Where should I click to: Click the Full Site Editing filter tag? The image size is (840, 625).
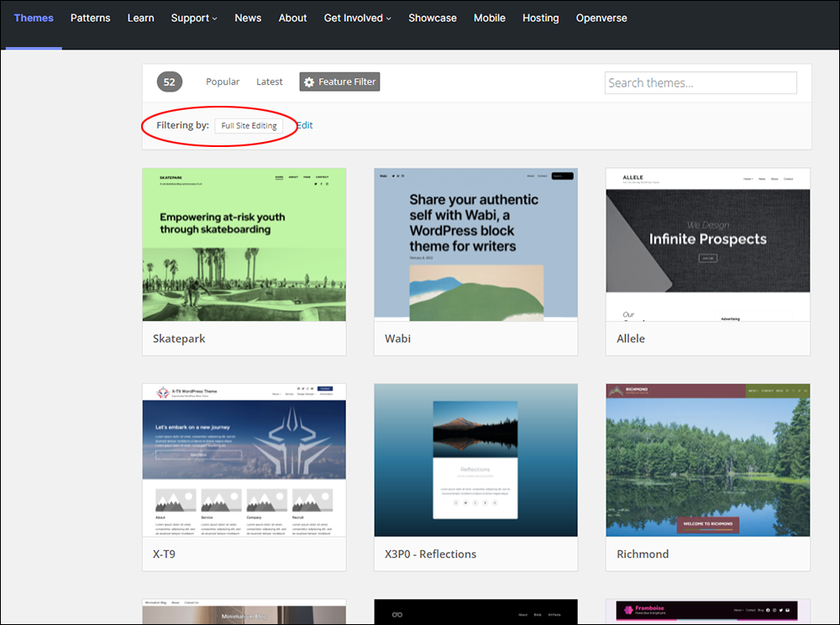click(249, 125)
